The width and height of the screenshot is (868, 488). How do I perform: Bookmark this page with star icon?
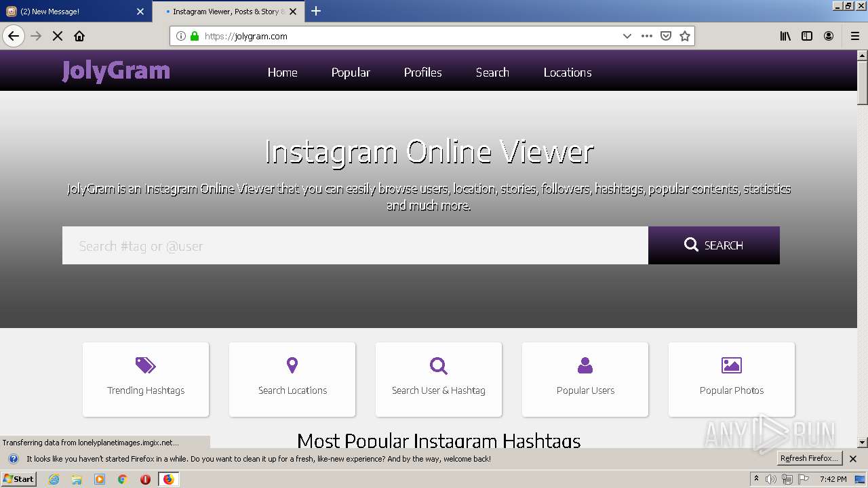coord(685,36)
